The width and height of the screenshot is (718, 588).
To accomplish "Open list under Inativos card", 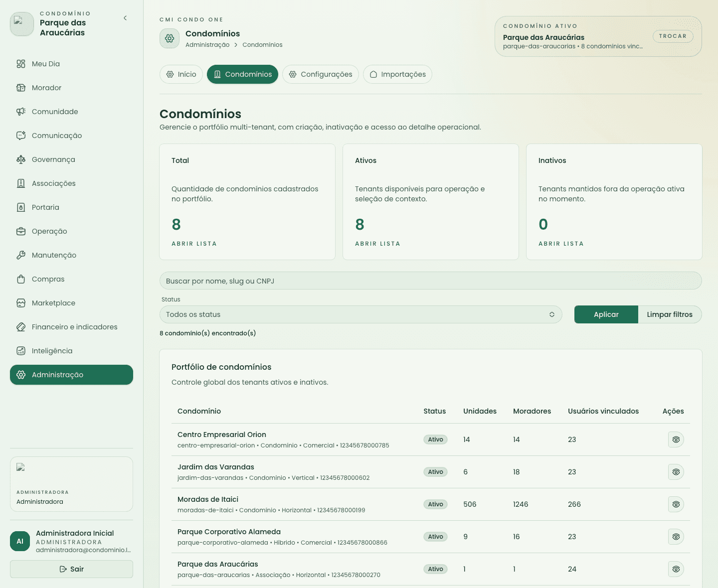I will coord(561,244).
